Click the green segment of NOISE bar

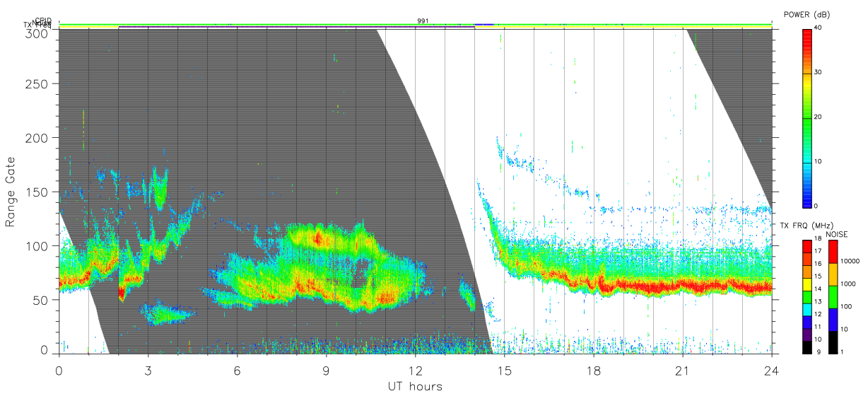tap(833, 297)
